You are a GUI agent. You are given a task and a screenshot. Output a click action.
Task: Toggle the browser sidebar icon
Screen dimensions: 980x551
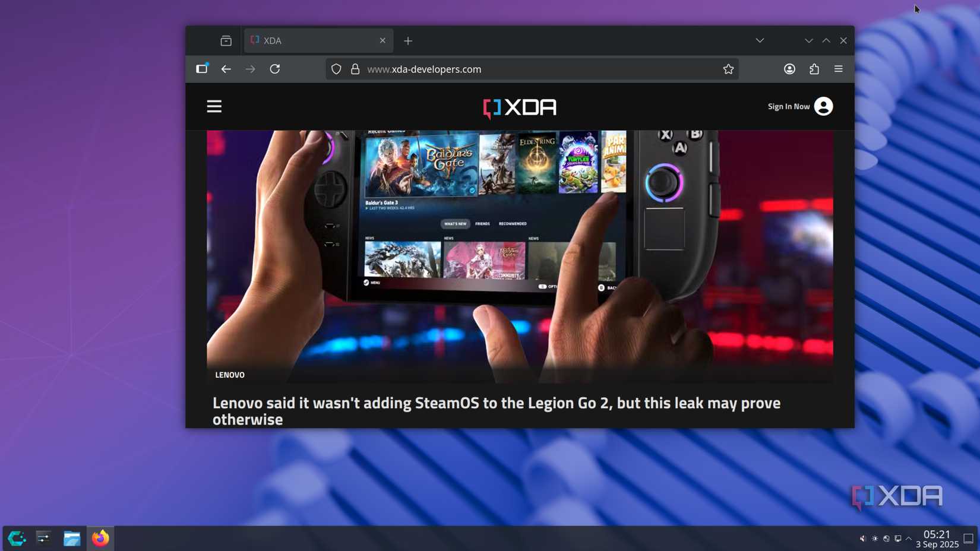(201, 69)
